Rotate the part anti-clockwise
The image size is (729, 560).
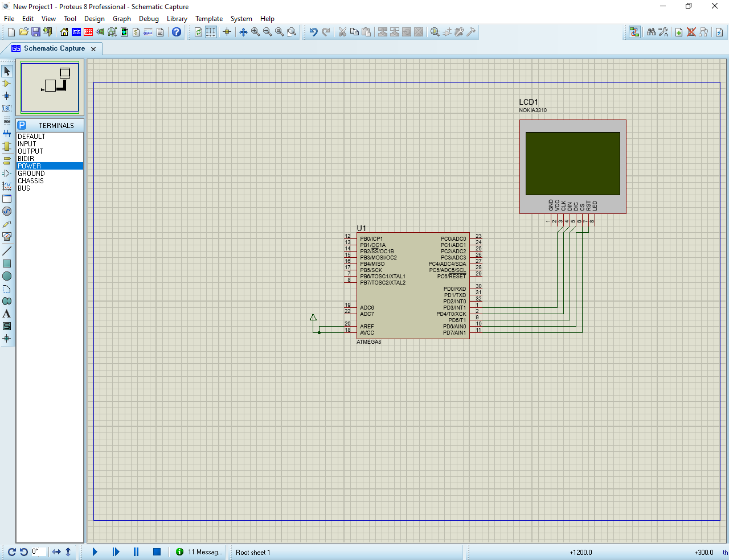click(x=23, y=552)
